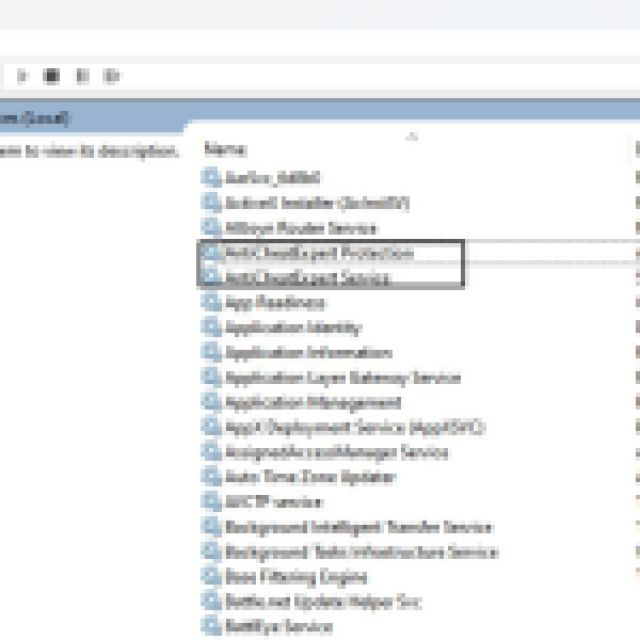Image resolution: width=640 pixels, height=640 pixels.
Task: Click the gear icon next to App Readiness
Action: click(211, 303)
